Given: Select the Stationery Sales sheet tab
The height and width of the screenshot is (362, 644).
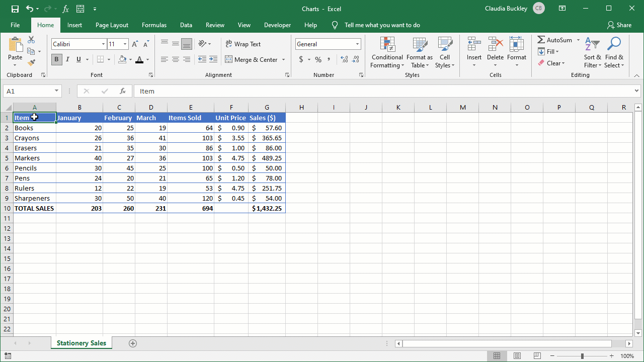Looking at the screenshot, I should click(x=81, y=343).
